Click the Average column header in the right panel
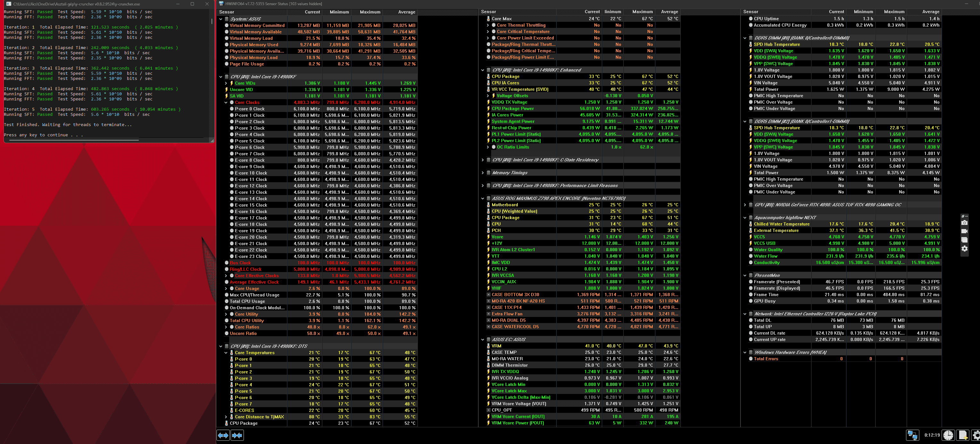This screenshot has height=444, width=980. click(x=930, y=12)
